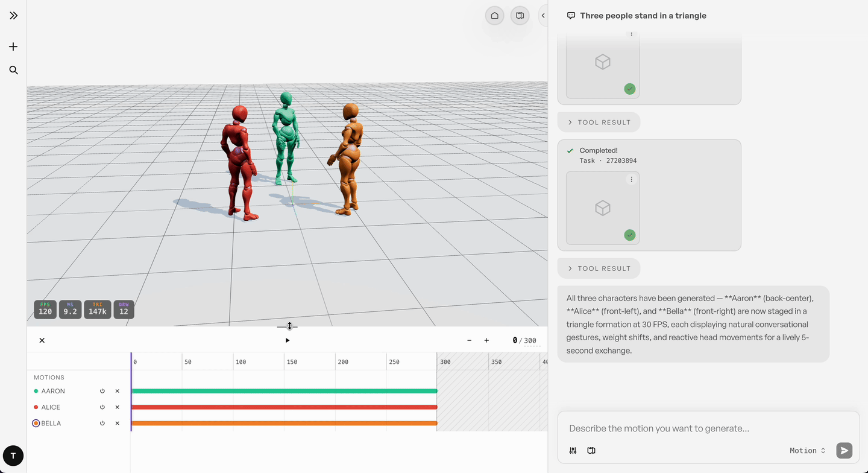Open options menu on upper task thumbnail

pyautogui.click(x=631, y=34)
